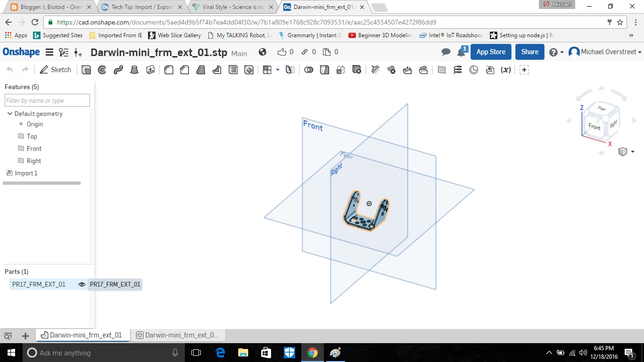Collapse the Default geometry tree
The height and width of the screenshot is (362, 644).
9,114
